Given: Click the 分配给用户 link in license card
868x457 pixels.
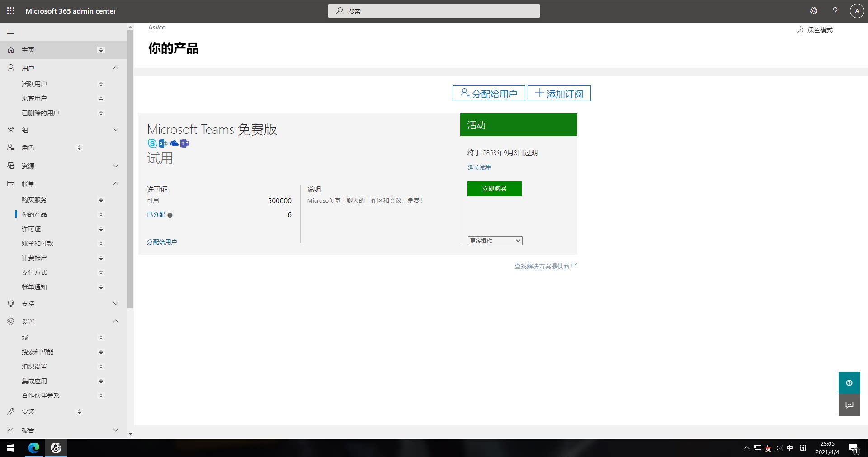Looking at the screenshot, I should [x=162, y=242].
